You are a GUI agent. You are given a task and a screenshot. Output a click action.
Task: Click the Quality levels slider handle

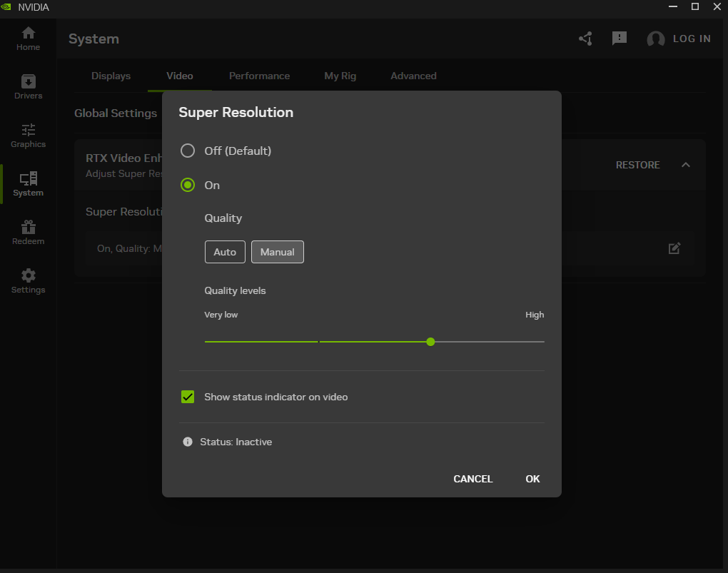tap(430, 342)
